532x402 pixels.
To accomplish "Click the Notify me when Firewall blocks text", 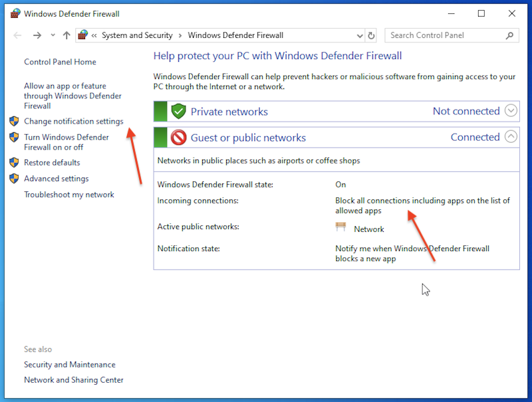I will click(412, 254).
